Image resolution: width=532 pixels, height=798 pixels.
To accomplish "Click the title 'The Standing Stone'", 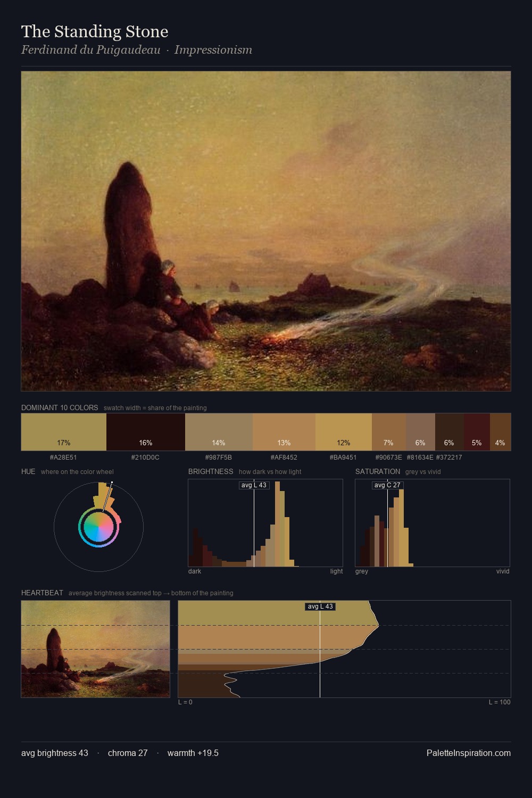I will pos(95,32).
